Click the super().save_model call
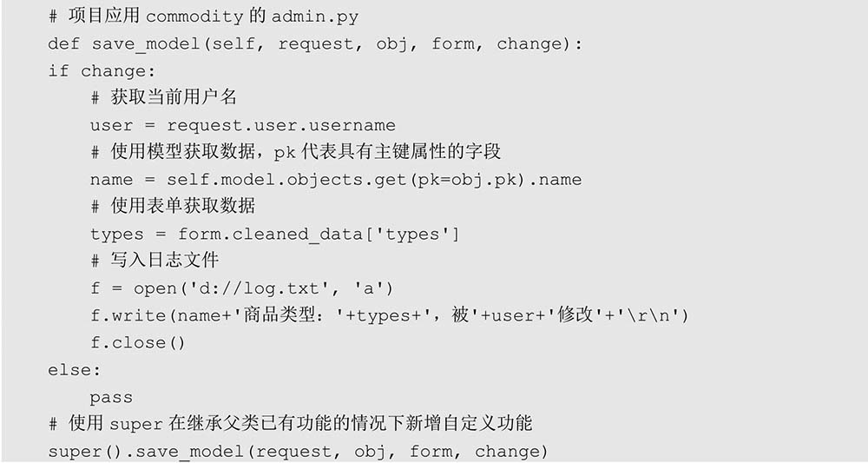 (x=298, y=452)
